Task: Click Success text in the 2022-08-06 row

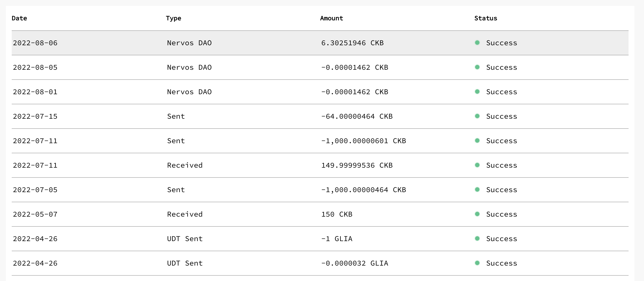Action: 502,43
